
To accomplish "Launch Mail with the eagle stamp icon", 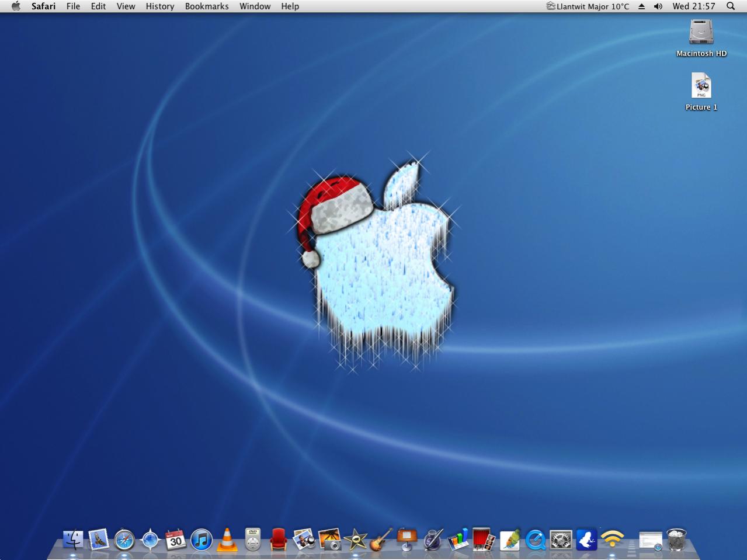I will coord(99,540).
